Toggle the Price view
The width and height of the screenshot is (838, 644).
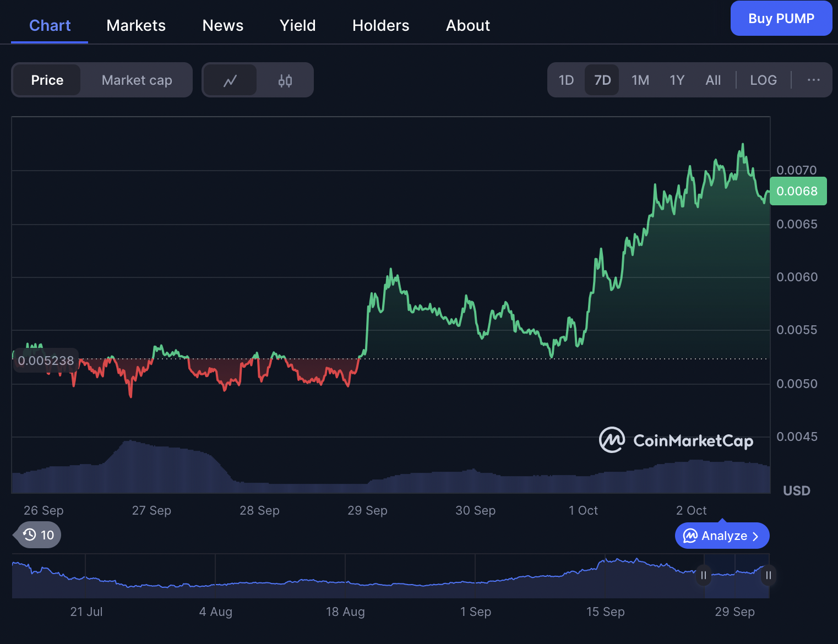pyautogui.click(x=47, y=80)
